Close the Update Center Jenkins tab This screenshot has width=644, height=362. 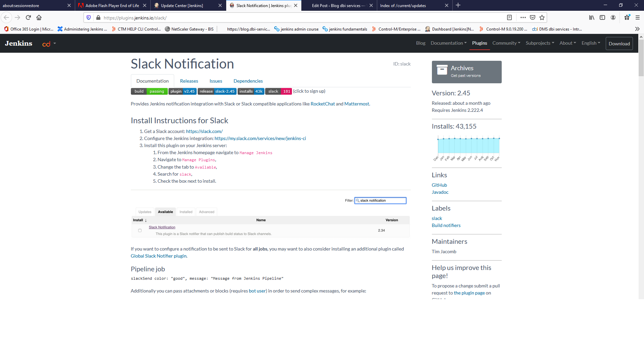pos(220,5)
